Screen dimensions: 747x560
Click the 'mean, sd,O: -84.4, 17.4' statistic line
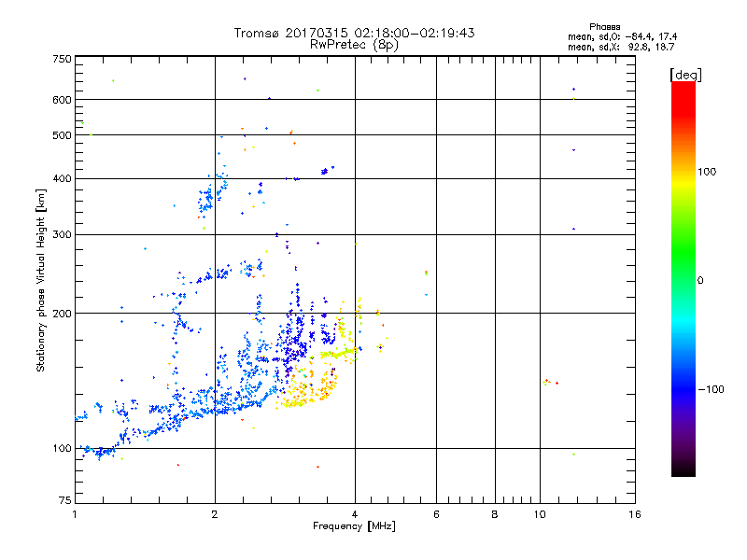pyautogui.click(x=622, y=36)
